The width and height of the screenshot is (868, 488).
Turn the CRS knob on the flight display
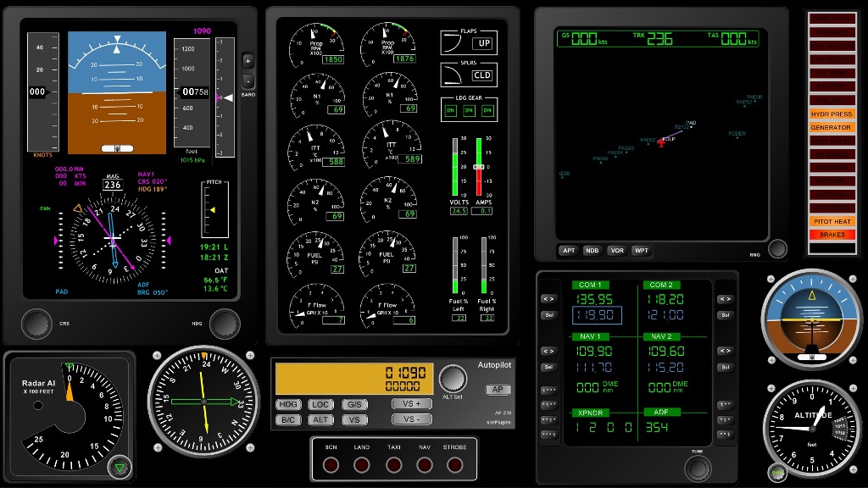pos(36,323)
